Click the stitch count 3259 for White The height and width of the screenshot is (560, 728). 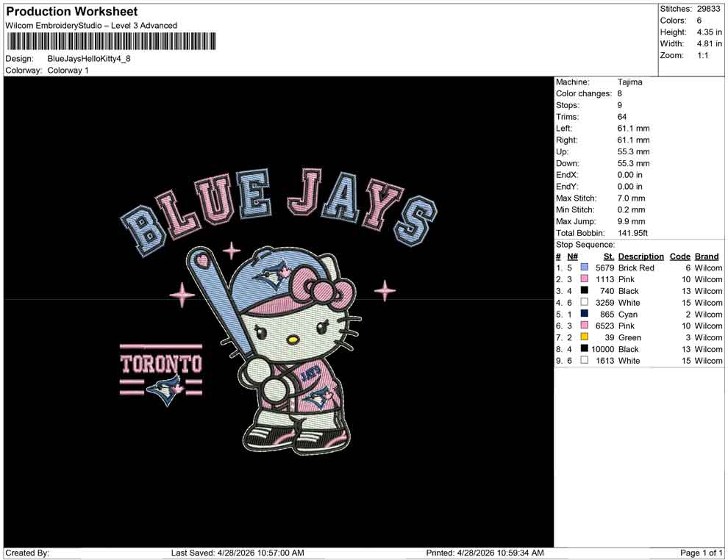[604, 303]
